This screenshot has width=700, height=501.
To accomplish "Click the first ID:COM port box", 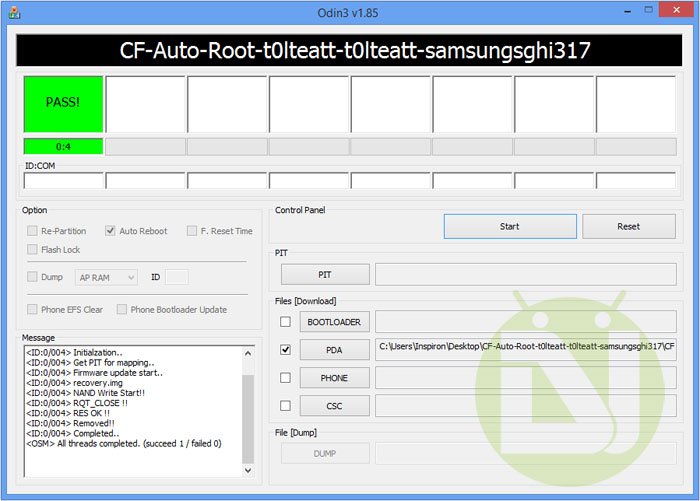I will click(x=63, y=180).
